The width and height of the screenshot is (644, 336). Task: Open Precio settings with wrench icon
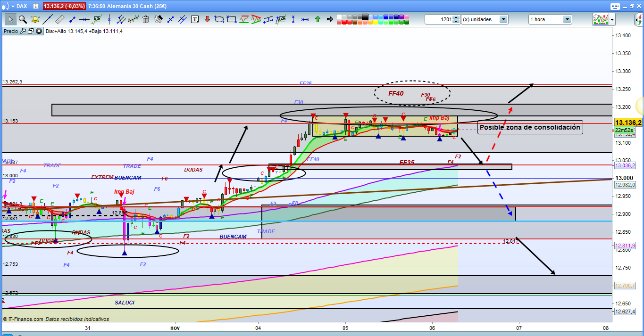click(23, 31)
